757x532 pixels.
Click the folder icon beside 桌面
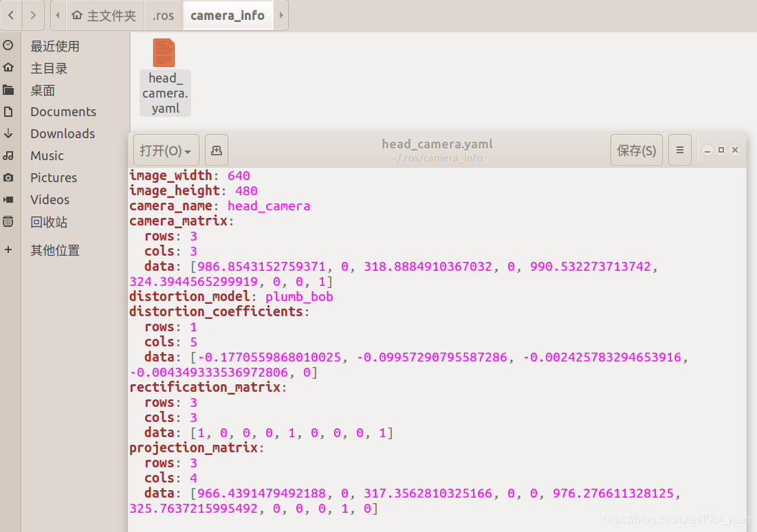[8, 90]
